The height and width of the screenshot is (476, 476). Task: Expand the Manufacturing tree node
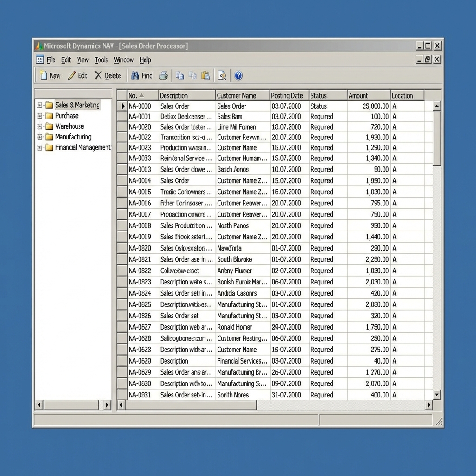(41, 137)
